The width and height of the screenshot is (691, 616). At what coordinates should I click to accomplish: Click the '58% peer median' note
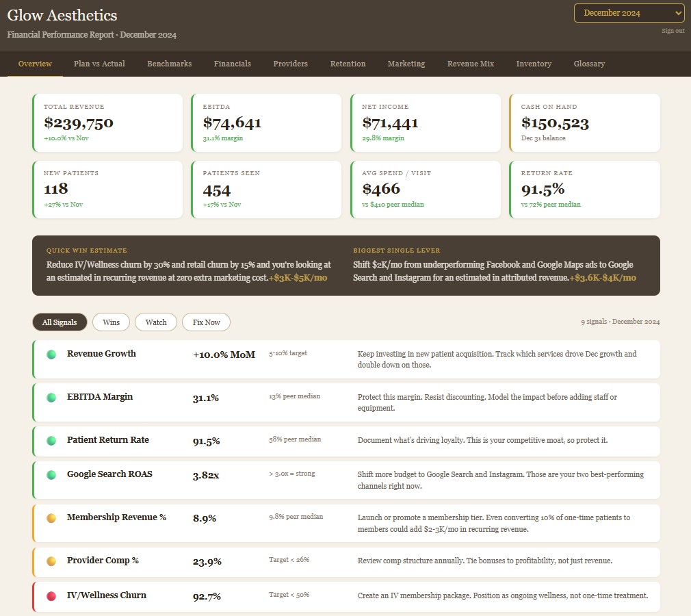click(295, 439)
